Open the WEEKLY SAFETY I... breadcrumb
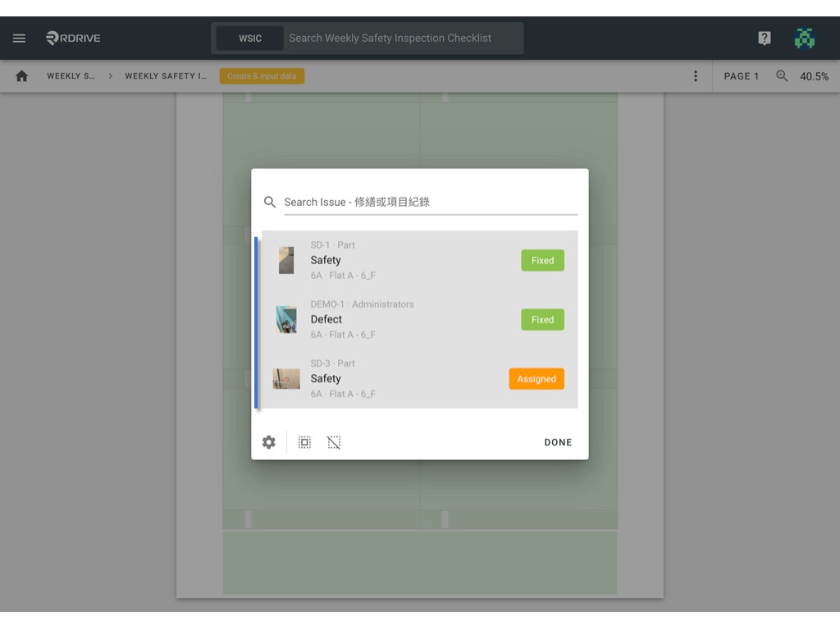The width and height of the screenshot is (840, 630). click(166, 76)
